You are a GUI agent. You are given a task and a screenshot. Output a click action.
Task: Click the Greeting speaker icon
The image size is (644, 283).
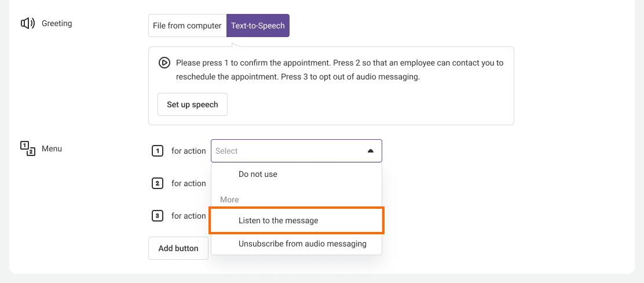coord(27,24)
